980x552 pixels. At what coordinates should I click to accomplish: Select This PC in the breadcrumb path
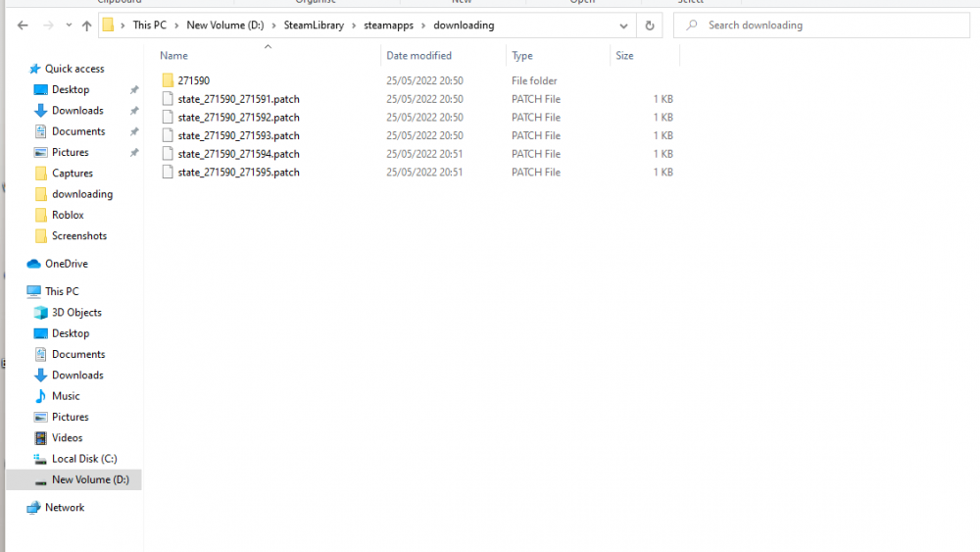click(x=149, y=25)
